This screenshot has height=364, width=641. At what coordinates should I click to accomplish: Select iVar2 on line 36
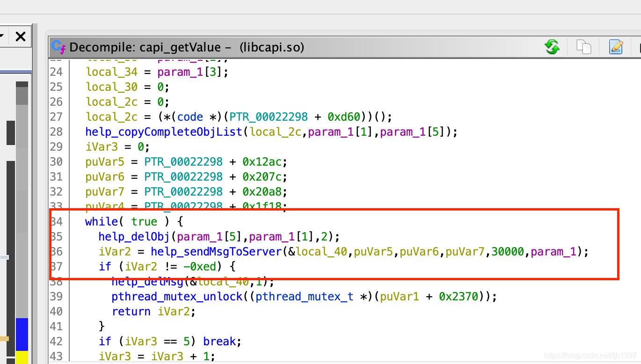tap(115, 252)
